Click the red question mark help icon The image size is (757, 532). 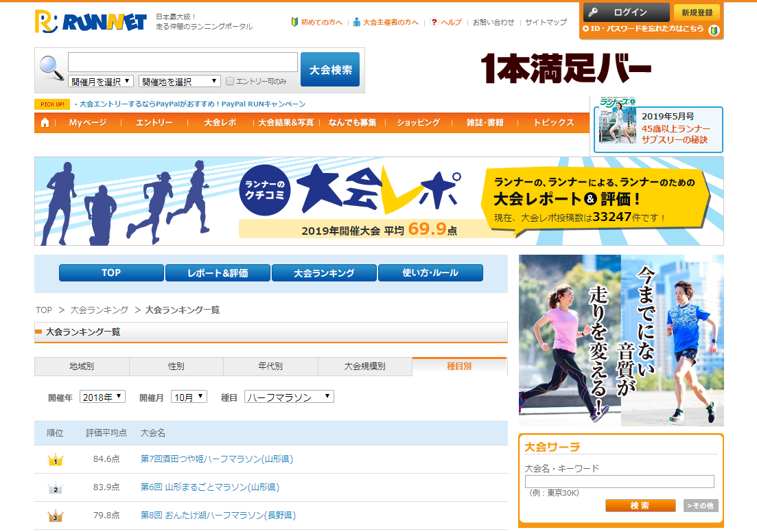point(434,22)
